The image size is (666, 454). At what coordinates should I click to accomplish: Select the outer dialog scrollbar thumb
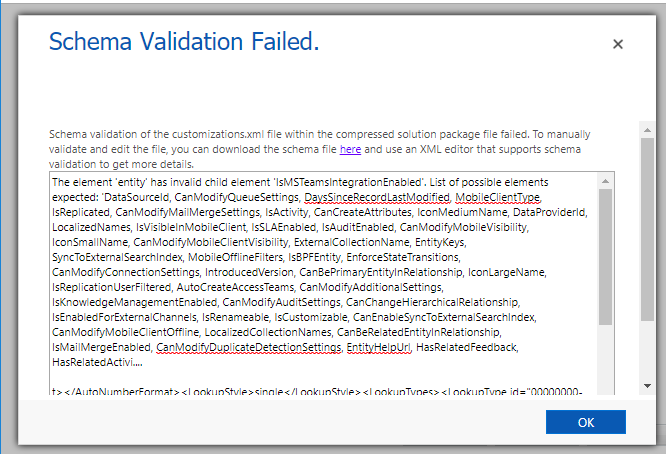tap(647, 229)
